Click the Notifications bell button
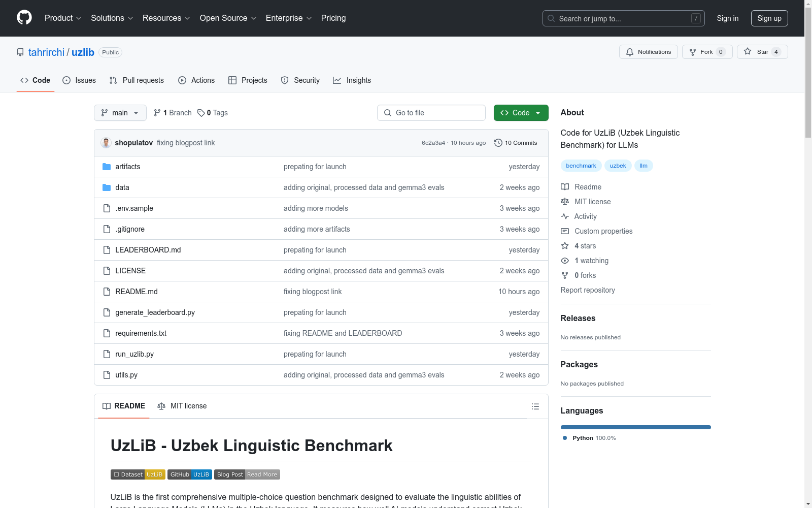 pos(648,52)
